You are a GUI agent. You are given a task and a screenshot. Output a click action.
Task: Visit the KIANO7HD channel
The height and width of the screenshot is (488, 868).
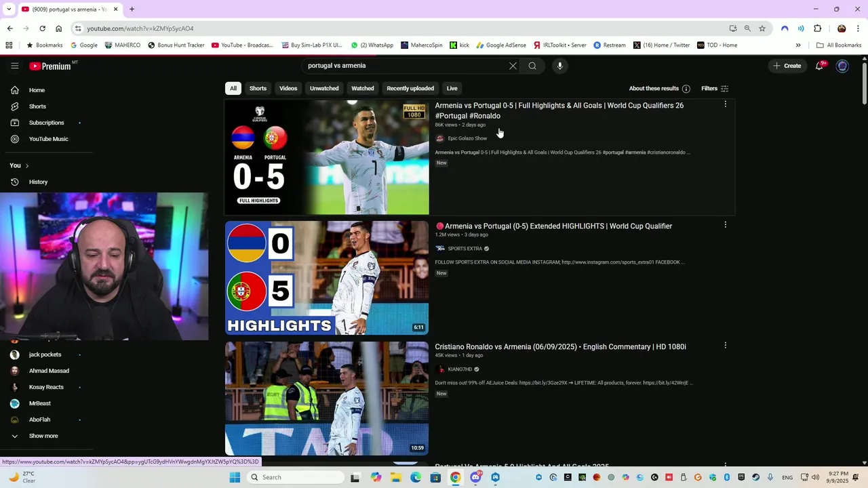coord(460,369)
